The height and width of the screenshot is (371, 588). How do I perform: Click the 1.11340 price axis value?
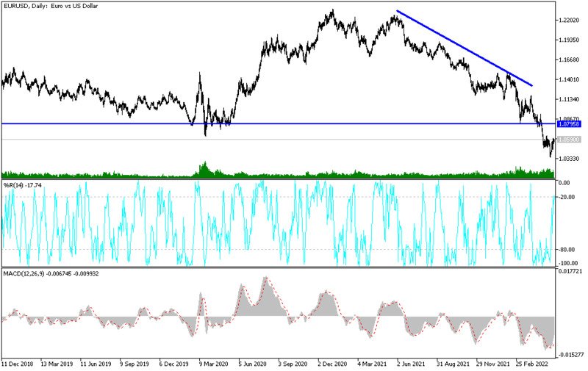(x=569, y=99)
